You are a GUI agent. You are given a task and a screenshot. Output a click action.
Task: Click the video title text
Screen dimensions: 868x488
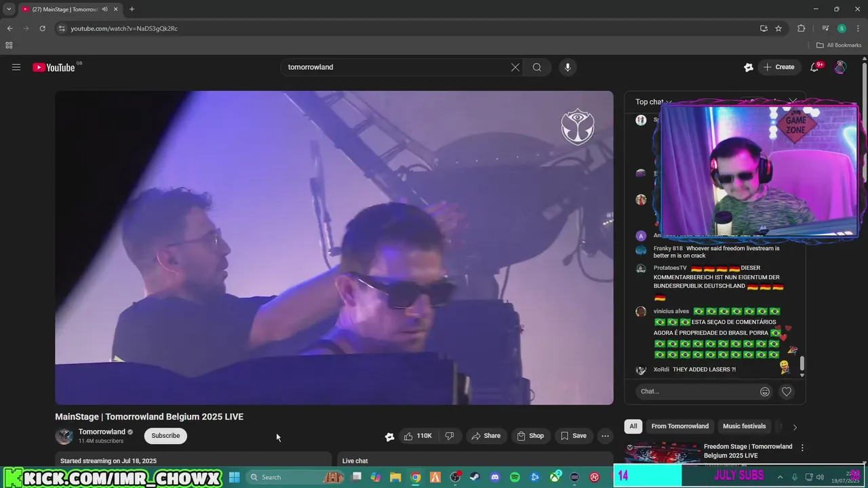[149, 417]
